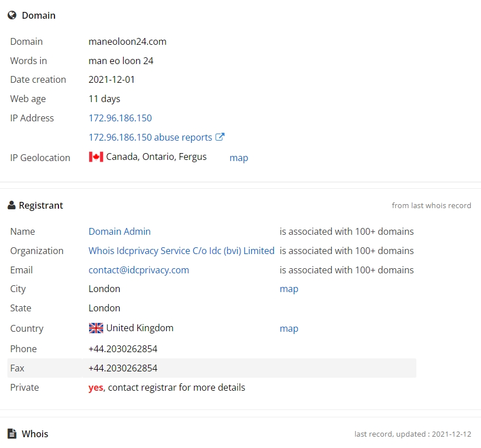Image resolution: width=481 pixels, height=448 pixels.
Task: Click the domain name maneoloon24.com text
Action: [128, 42]
